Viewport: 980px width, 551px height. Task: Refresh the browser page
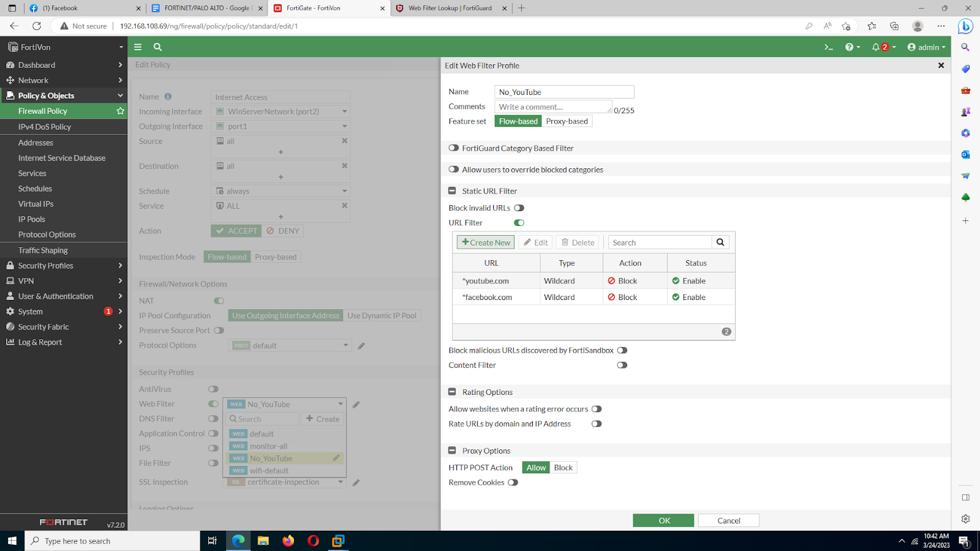37,26
